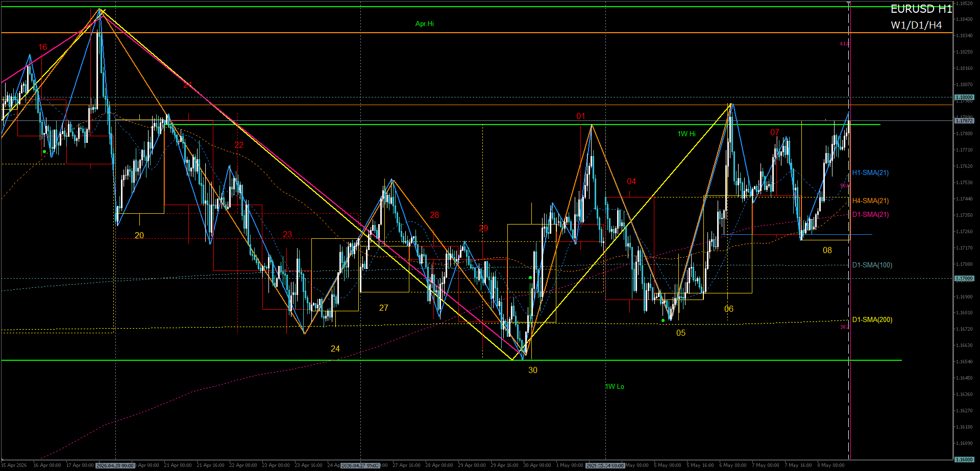
Task: Select the 2026.05.04 00:00 date marker
Action: [x=605, y=465]
